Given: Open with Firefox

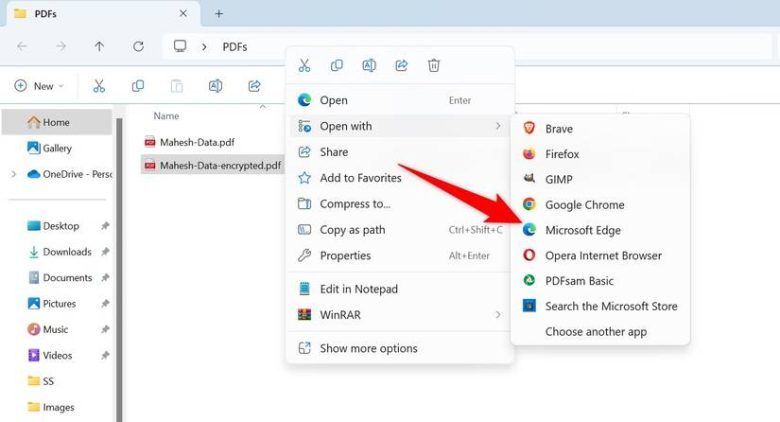Looking at the screenshot, I should [x=600, y=154].
